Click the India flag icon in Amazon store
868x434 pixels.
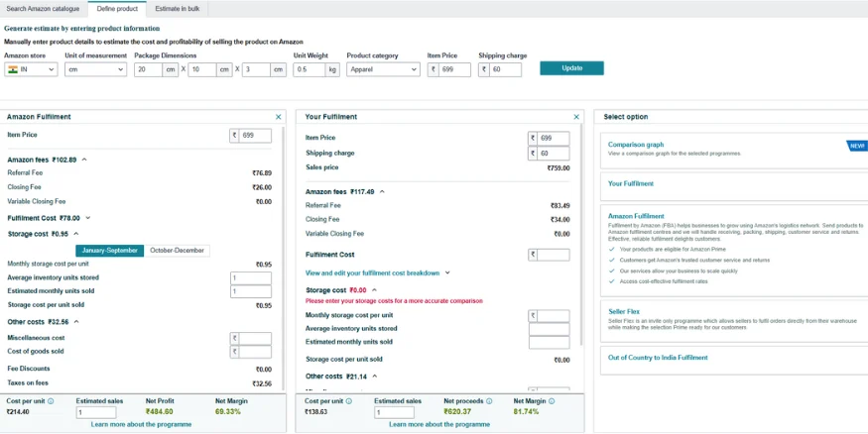tap(13, 69)
